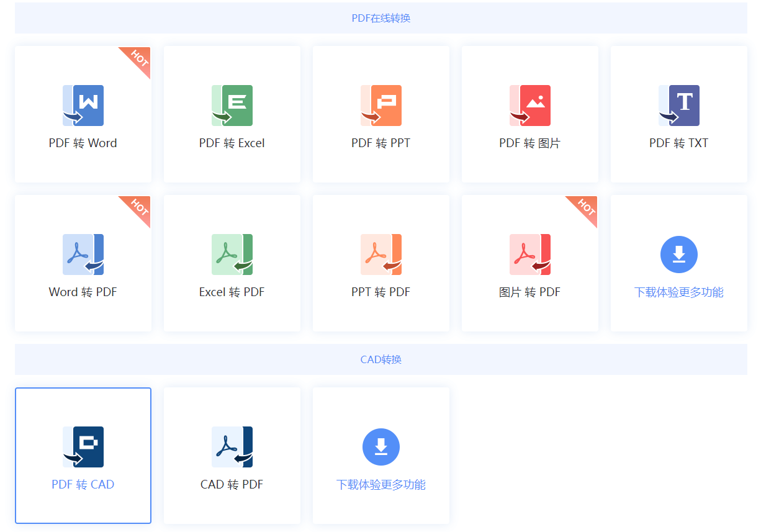Click the 下载体验更多功能 link under CAD 转换
This screenshot has height=532, width=779.
pyautogui.click(x=381, y=485)
